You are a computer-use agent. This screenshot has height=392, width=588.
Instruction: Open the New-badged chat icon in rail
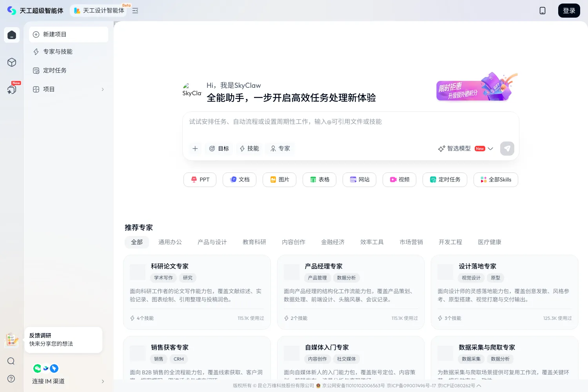pyautogui.click(x=12, y=89)
